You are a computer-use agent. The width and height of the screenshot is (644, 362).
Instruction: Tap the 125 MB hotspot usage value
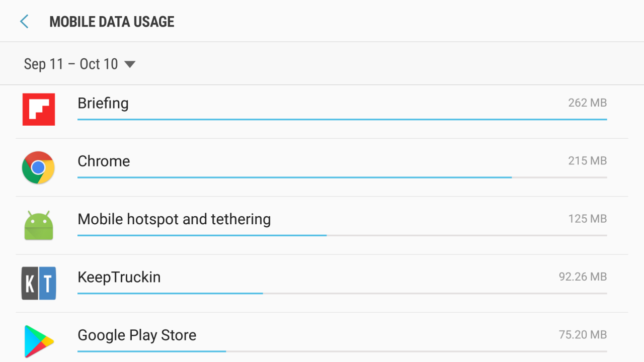[x=587, y=219]
